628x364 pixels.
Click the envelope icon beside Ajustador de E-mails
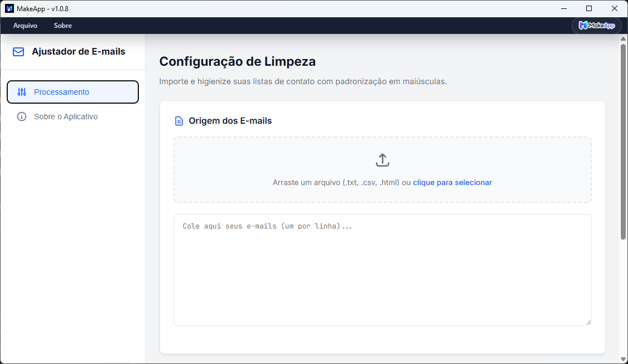[x=18, y=52]
